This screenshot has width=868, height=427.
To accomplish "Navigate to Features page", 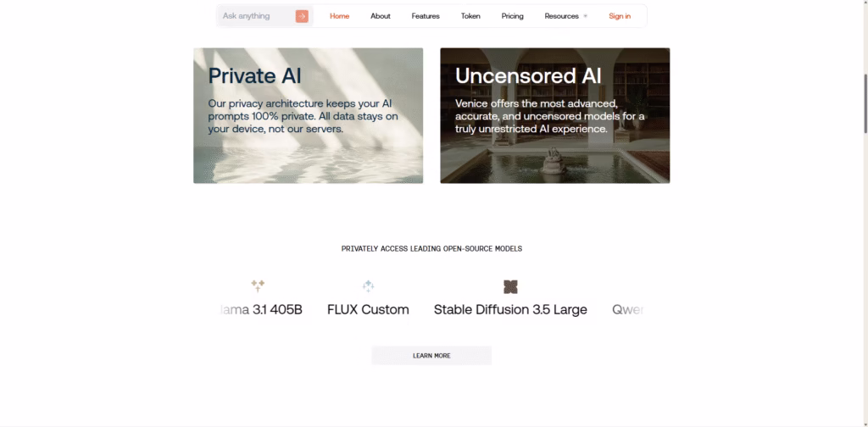I will (x=426, y=16).
